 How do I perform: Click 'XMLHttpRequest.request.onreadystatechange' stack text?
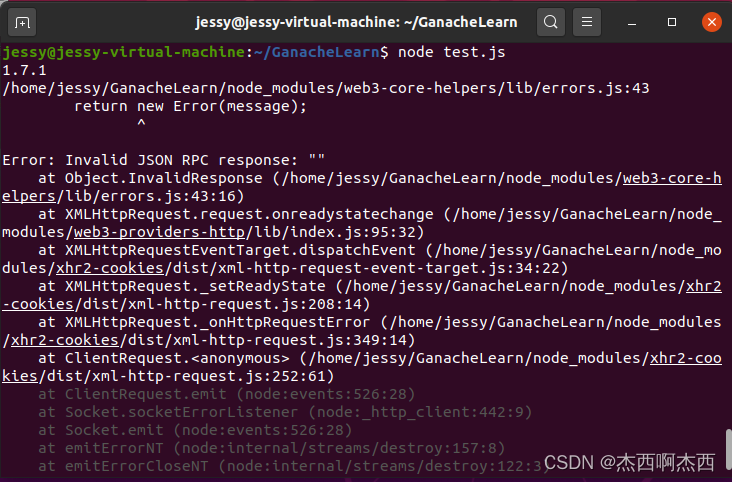click(x=249, y=214)
